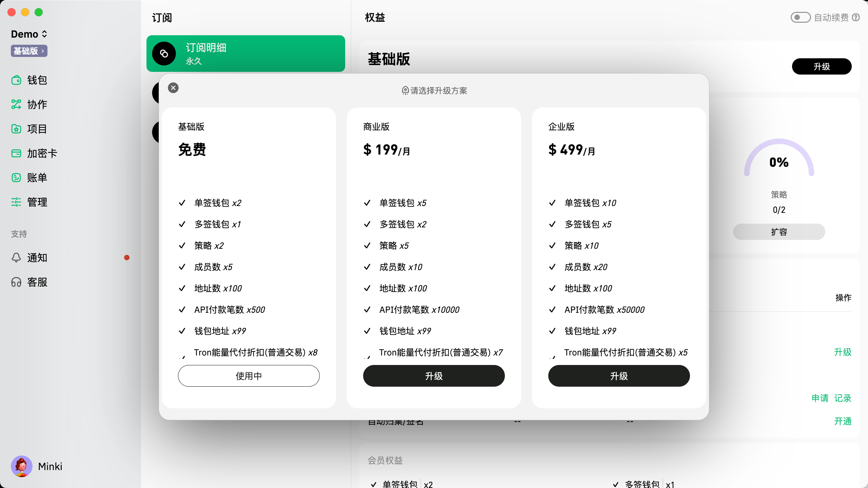
Task: Click the 使用中 button on basic plan
Action: click(x=249, y=376)
